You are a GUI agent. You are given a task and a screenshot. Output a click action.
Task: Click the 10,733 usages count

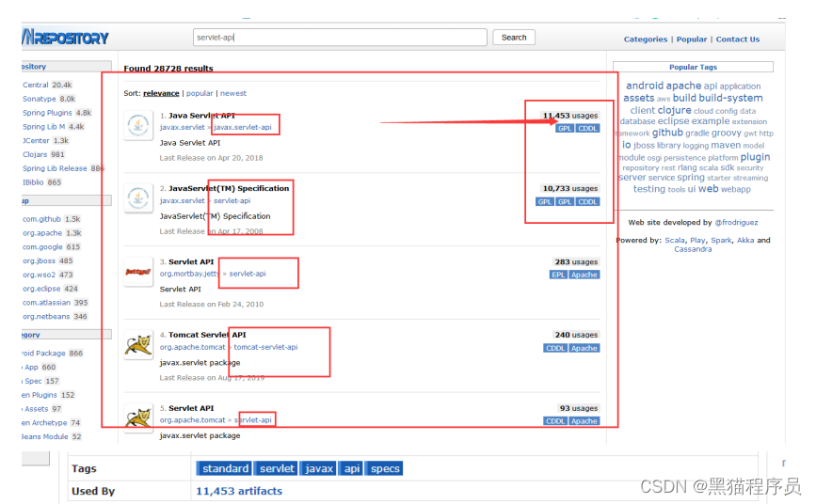tap(570, 188)
